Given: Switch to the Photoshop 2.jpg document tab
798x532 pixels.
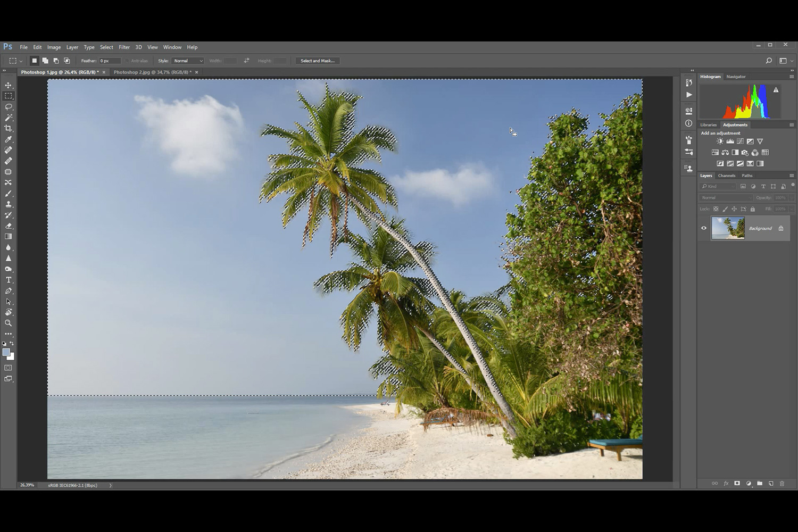Looking at the screenshot, I should (152, 72).
